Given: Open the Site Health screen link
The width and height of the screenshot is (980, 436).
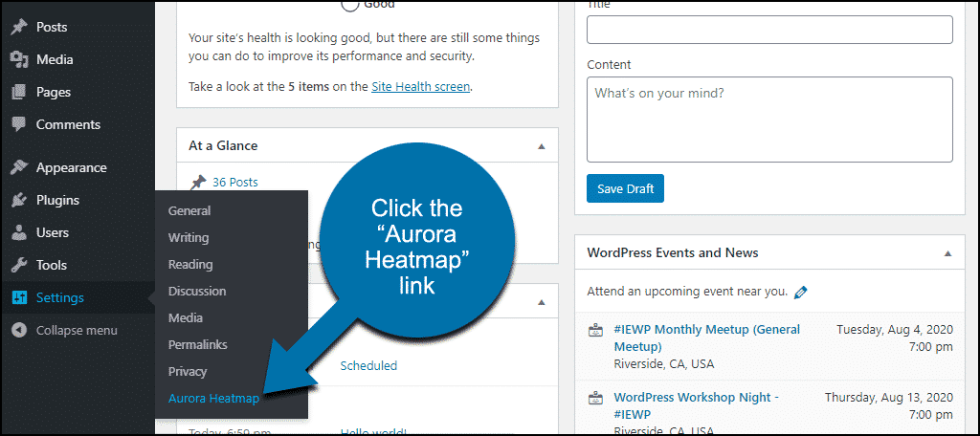Looking at the screenshot, I should coord(421,87).
